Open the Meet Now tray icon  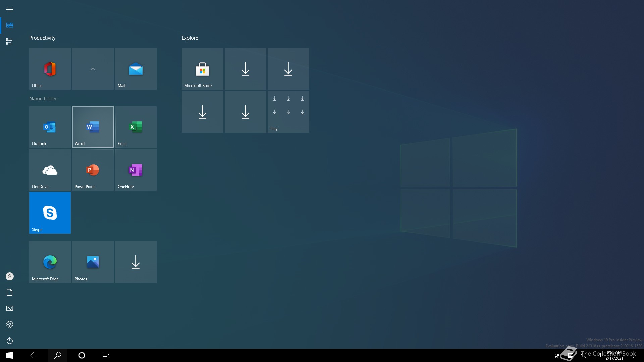tap(557, 355)
